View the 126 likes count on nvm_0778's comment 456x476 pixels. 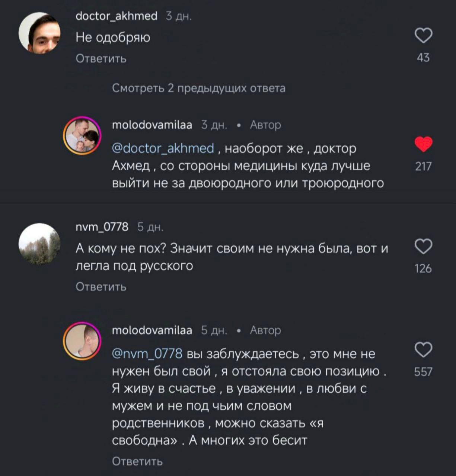point(423,268)
